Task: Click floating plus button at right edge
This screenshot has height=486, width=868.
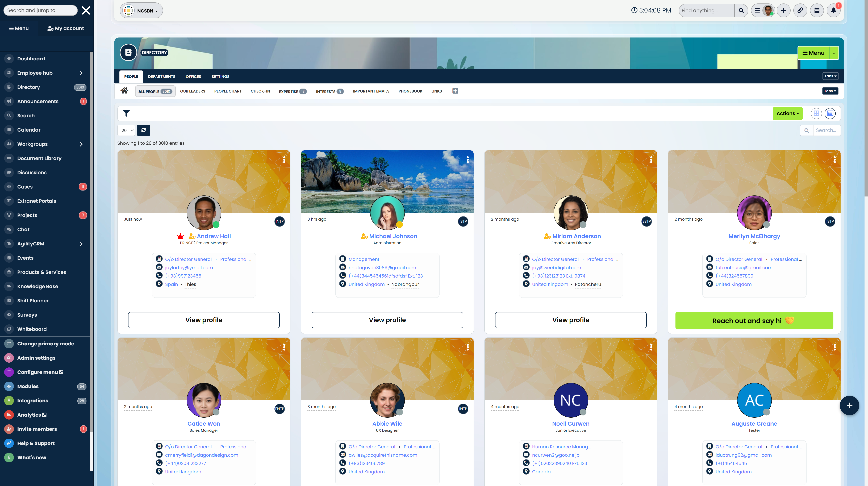Action: tap(849, 405)
